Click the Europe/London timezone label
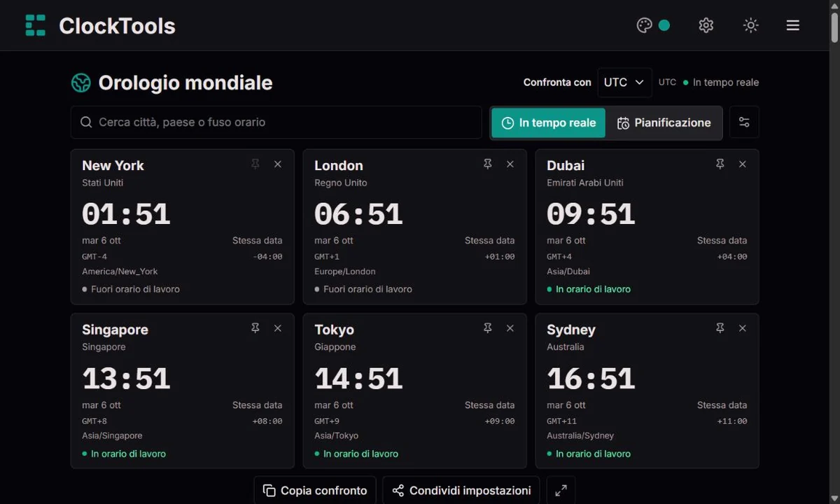This screenshot has height=504, width=840. [x=345, y=272]
